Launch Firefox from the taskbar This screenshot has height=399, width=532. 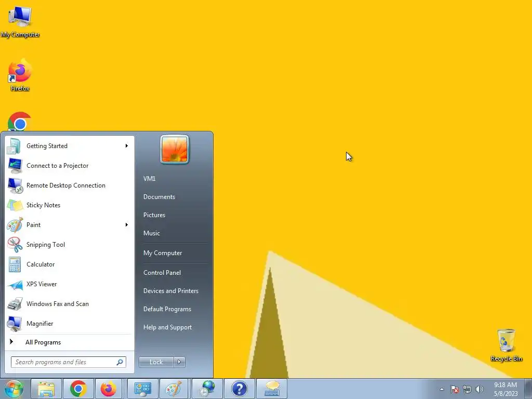coord(109,389)
